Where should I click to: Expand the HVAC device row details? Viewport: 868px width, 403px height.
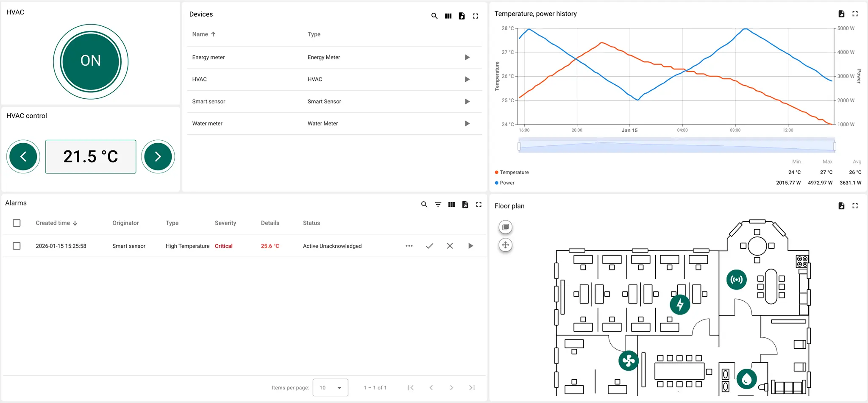click(467, 79)
